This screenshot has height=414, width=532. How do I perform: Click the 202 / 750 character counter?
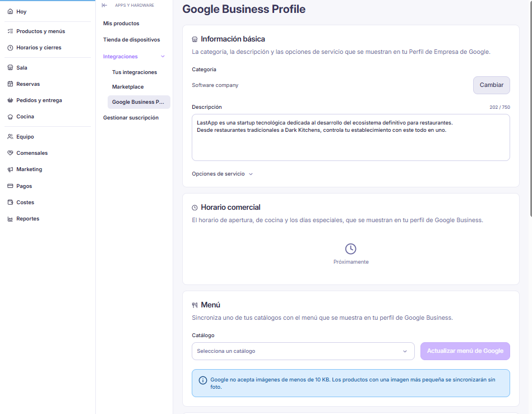click(499, 107)
